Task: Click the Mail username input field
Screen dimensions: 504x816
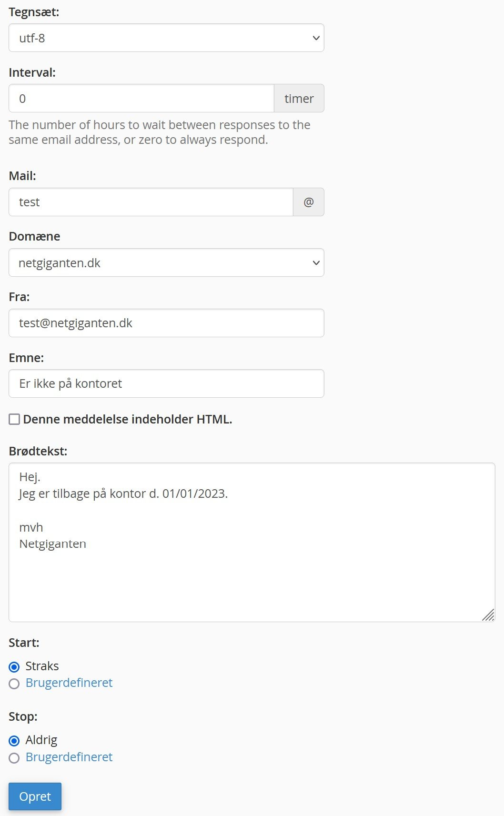Action: (x=151, y=202)
